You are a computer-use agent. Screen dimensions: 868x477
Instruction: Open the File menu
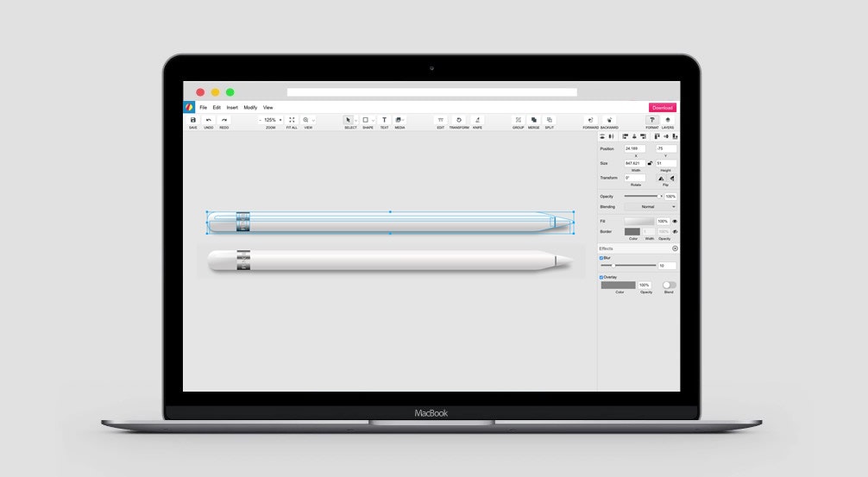pos(203,107)
